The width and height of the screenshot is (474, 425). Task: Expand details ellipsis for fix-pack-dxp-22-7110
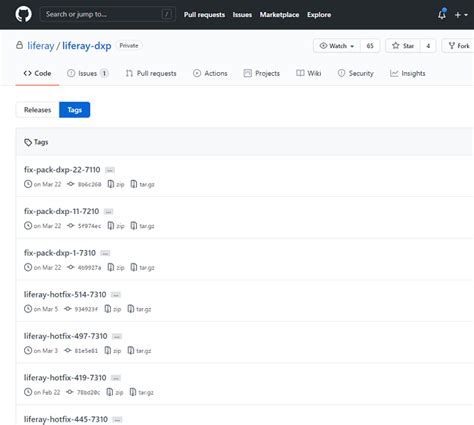[x=110, y=170]
